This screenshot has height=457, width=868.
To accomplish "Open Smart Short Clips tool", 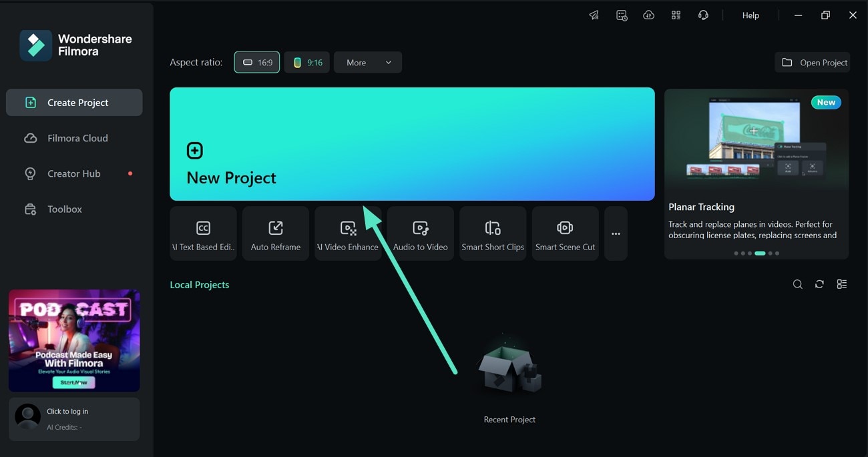I will [493, 234].
